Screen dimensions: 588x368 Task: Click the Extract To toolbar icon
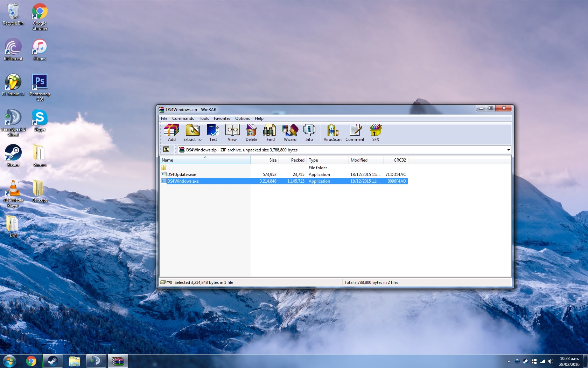(192, 132)
